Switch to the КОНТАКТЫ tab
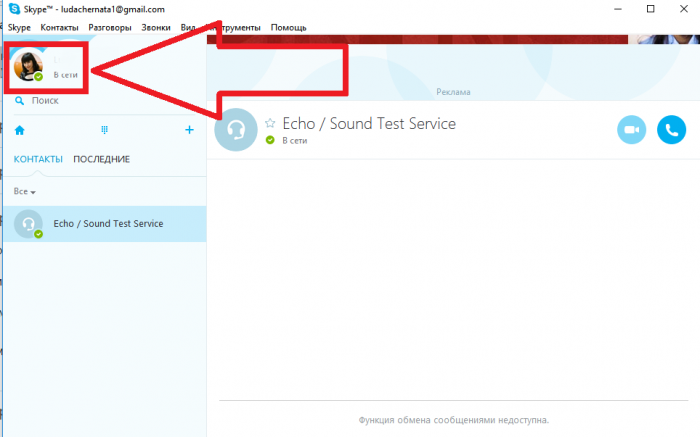Image resolution: width=700 pixels, height=437 pixels. point(38,159)
